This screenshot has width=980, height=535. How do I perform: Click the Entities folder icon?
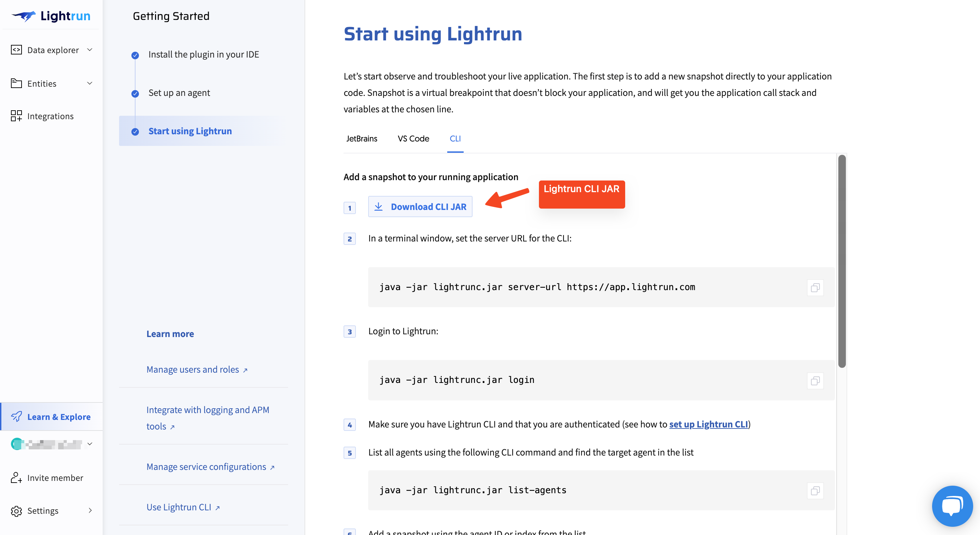click(x=16, y=83)
